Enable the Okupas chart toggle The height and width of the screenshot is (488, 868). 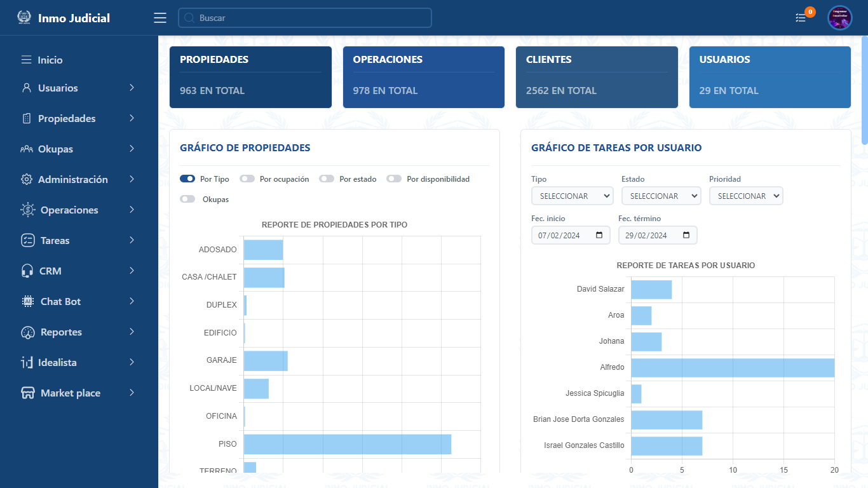pyautogui.click(x=187, y=200)
